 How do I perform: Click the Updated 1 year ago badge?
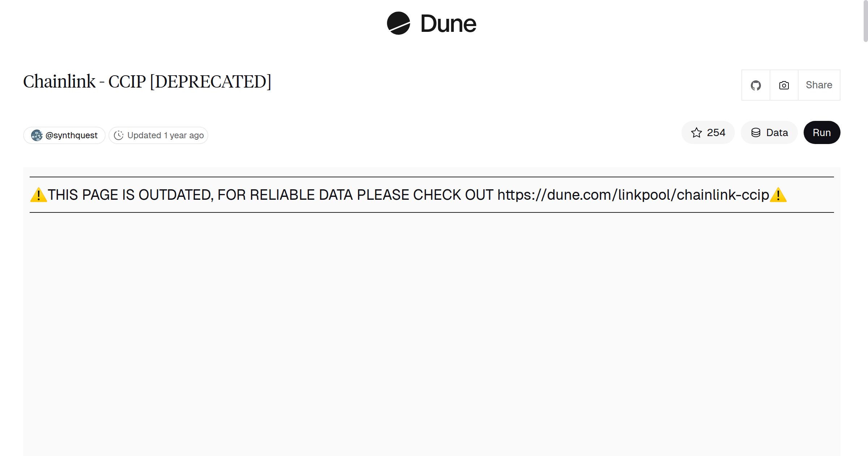coord(158,135)
